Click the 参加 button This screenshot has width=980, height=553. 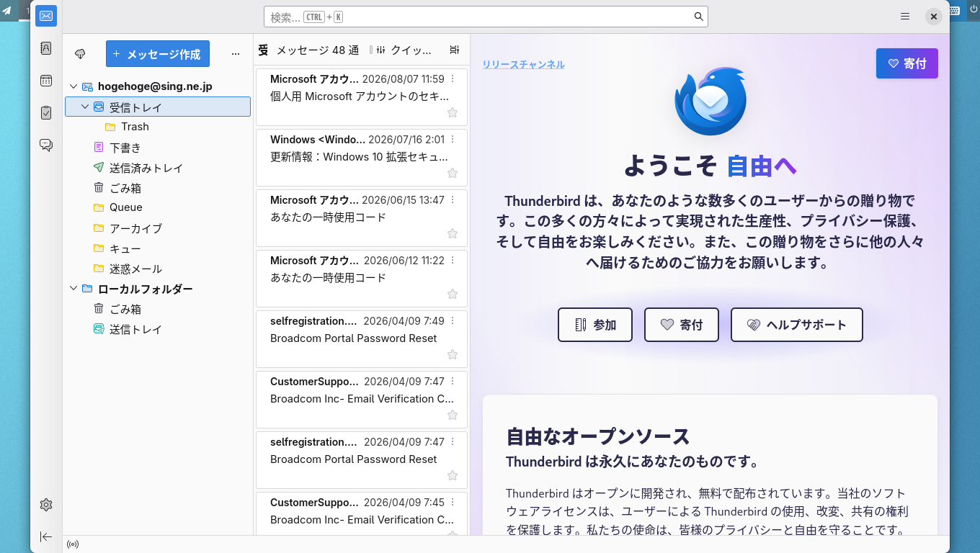[x=595, y=325]
